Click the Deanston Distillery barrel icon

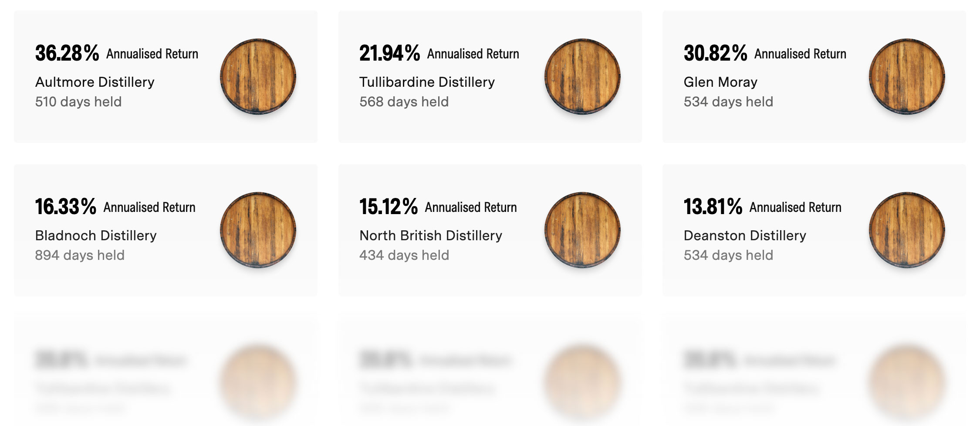907,230
